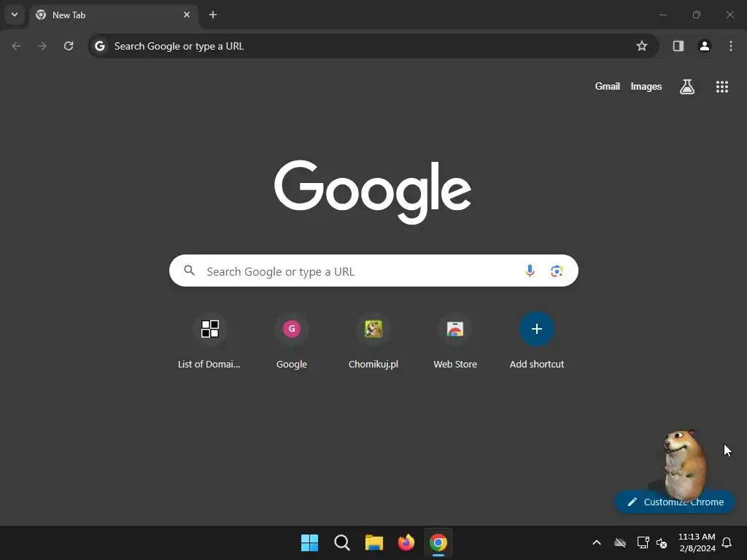Open the Web Store shortcut
Image resolution: width=747 pixels, height=560 pixels.
[x=455, y=341]
